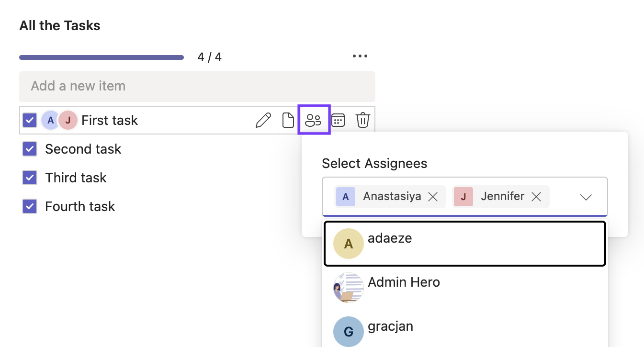Click the edit pencil icon for First task
Screen dimensions: 644x347
263,120
